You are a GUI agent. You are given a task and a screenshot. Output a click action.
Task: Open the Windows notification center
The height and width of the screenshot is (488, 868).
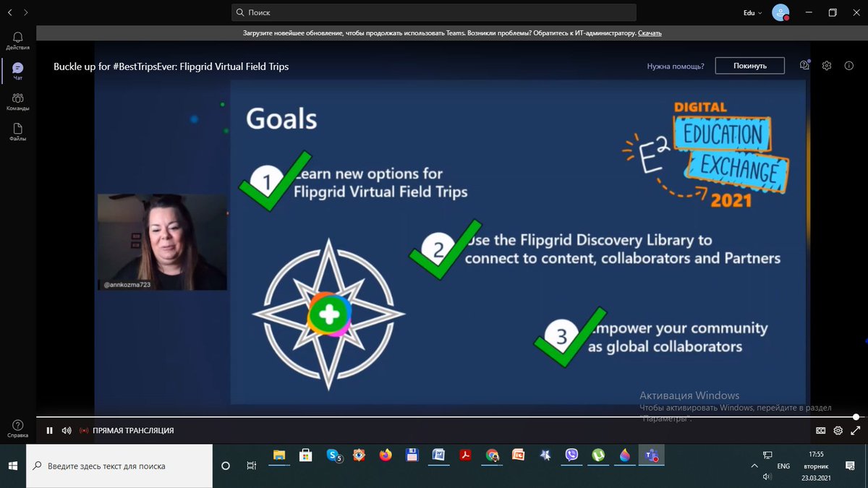click(850, 466)
